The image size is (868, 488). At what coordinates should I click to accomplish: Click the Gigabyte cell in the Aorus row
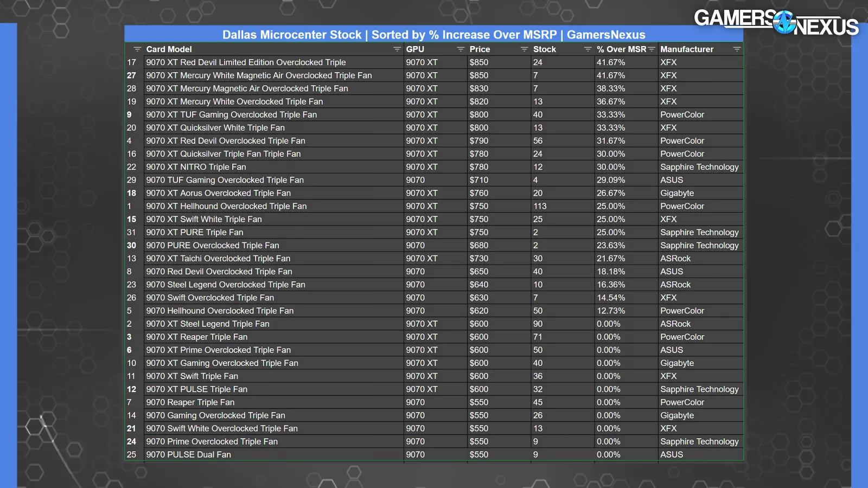(677, 193)
